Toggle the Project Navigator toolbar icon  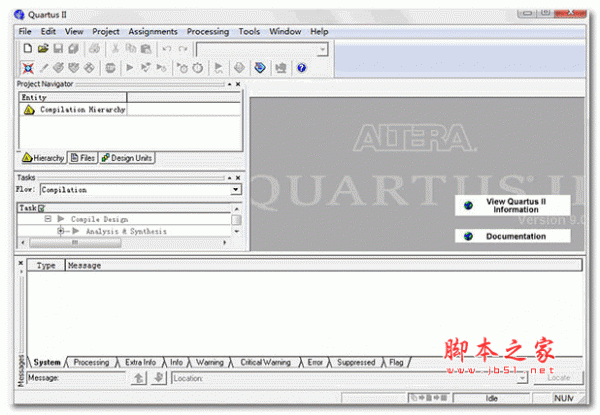tap(28, 68)
